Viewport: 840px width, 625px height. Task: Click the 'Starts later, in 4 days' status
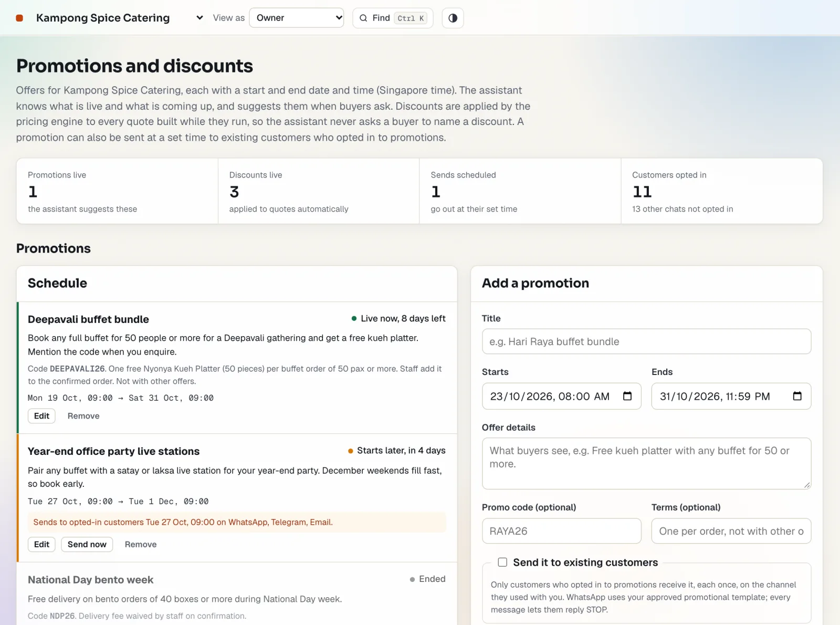pyautogui.click(x=397, y=451)
